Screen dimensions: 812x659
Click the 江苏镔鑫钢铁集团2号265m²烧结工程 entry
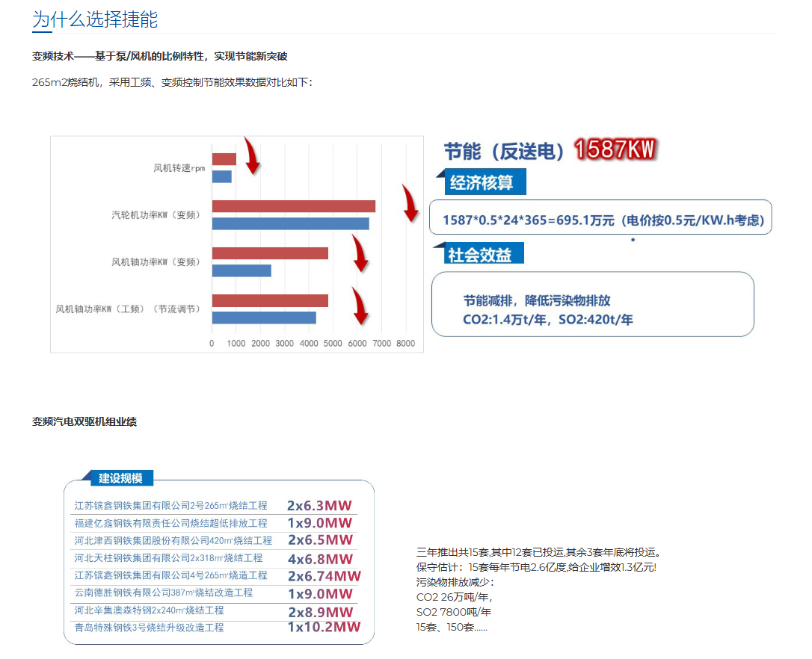[x=170, y=506]
